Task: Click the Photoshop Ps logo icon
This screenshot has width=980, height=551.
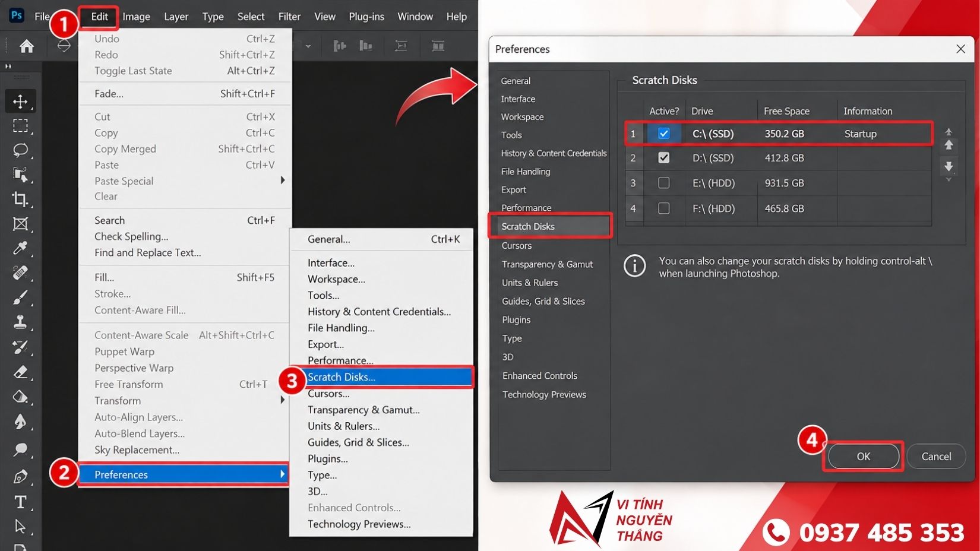Action: click(x=16, y=15)
